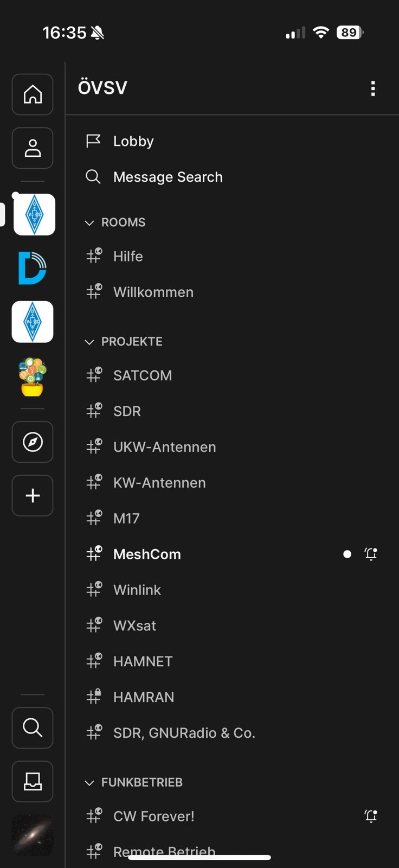Tap the galaxy avatar thumbnail
The image size is (399, 868).
(33, 835)
